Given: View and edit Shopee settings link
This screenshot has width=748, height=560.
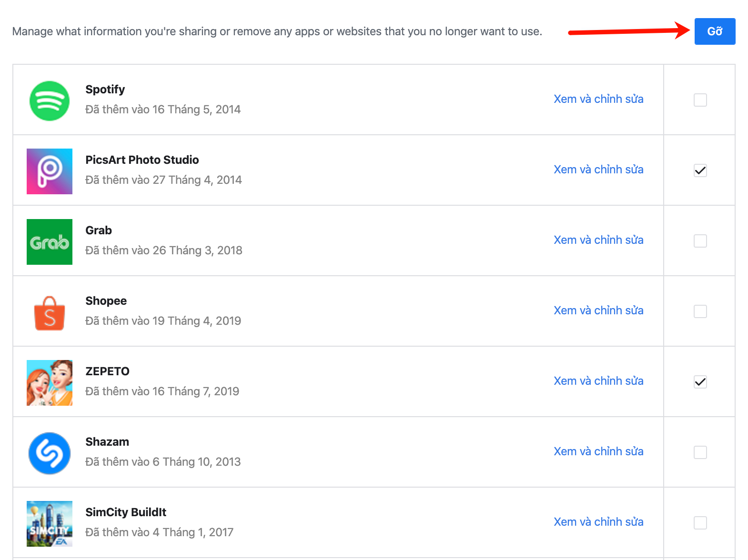Looking at the screenshot, I should (x=598, y=310).
